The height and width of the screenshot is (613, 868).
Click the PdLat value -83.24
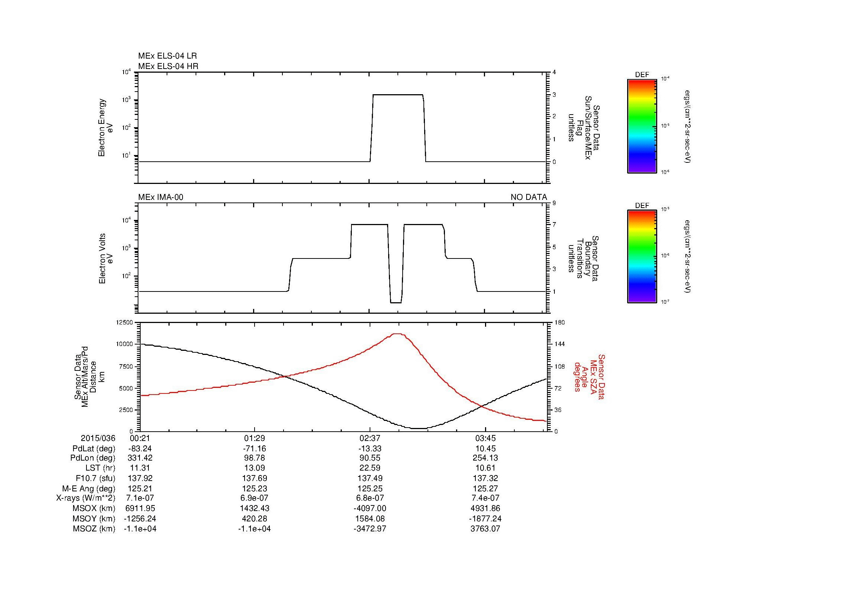140,449
